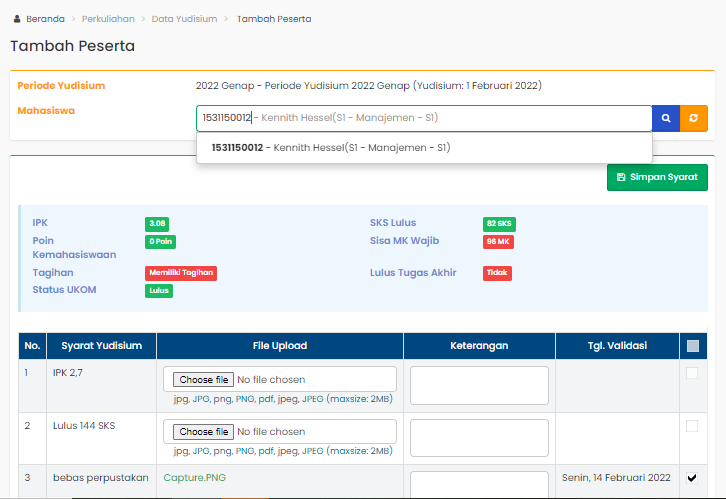Open the Capture.PNG uploaded file link
The width and height of the screenshot is (726, 499).
(x=195, y=478)
